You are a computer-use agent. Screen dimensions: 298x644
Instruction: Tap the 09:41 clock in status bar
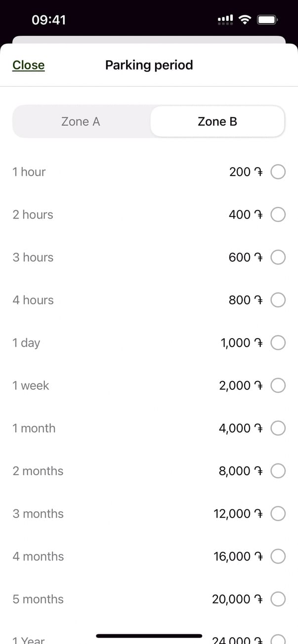[x=48, y=20]
